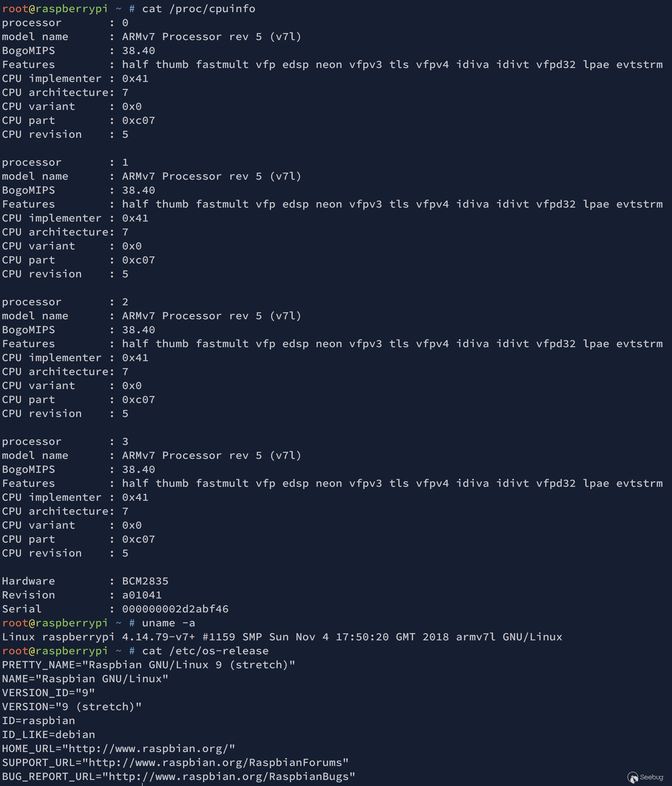Click 'neon' in processor 0 Features line
Image resolution: width=672 pixels, height=786 pixels.
click(329, 65)
